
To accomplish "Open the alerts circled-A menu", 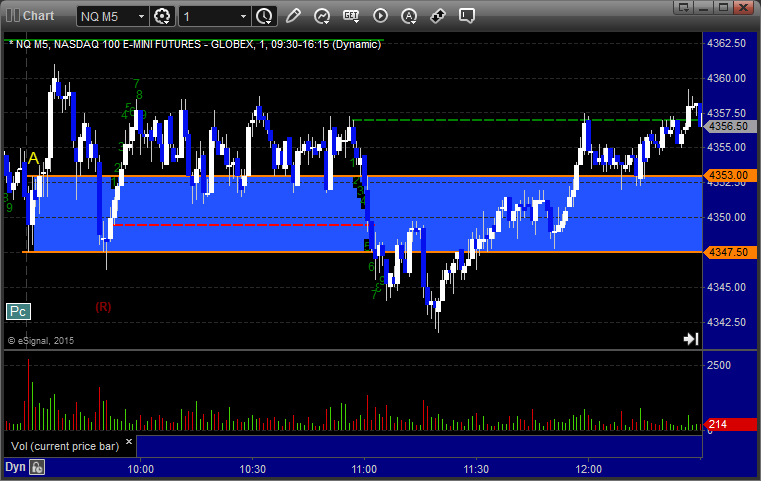I will (x=409, y=16).
